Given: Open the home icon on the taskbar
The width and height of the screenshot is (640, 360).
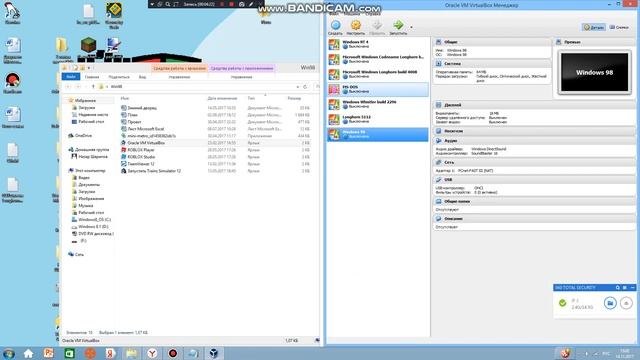Looking at the screenshot, I should [x=28, y=353].
